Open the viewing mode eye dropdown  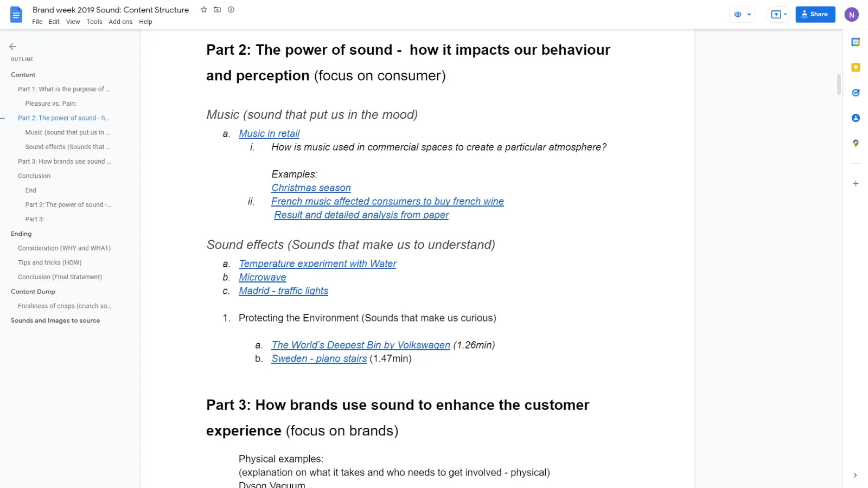coord(742,15)
